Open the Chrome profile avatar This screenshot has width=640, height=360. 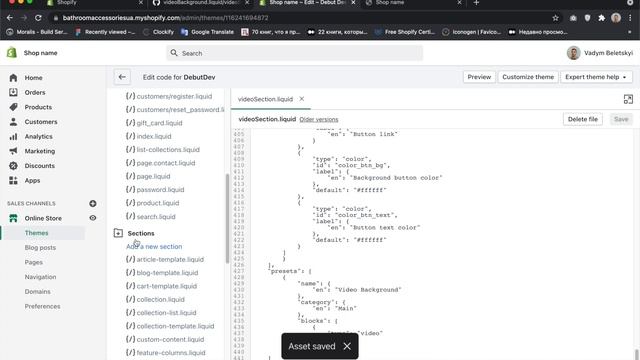click(x=616, y=18)
